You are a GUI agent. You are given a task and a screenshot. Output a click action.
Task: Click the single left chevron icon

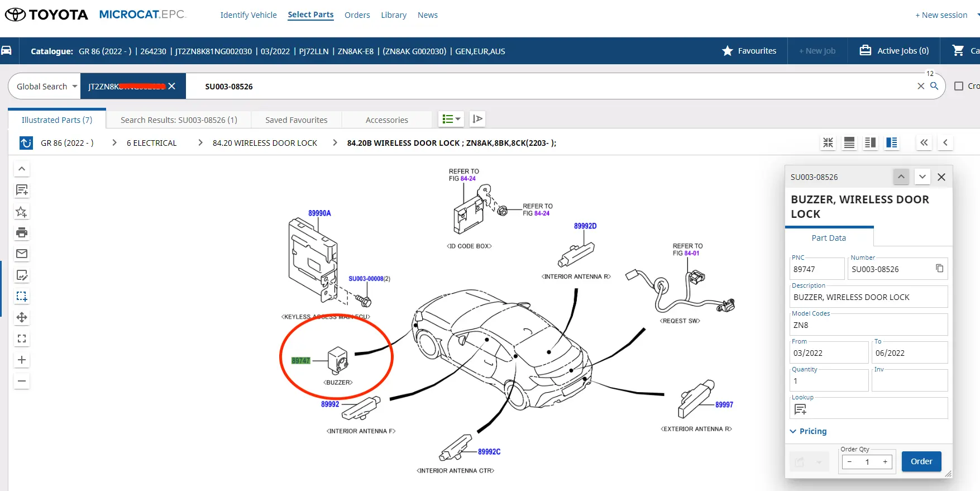tap(945, 142)
